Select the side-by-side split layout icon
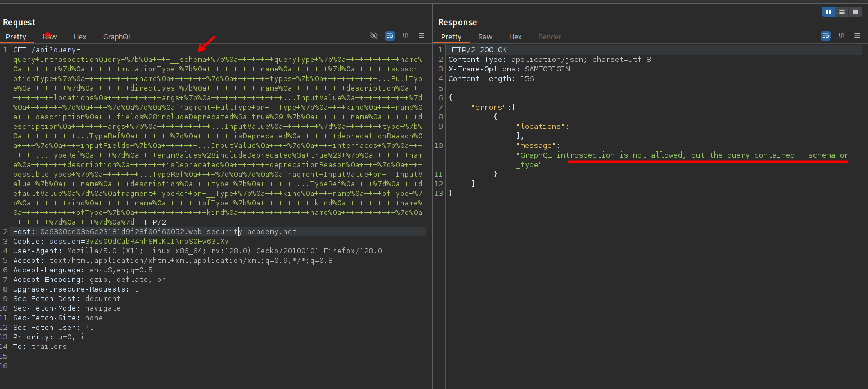Image resolution: width=868 pixels, height=389 pixels. [x=828, y=11]
